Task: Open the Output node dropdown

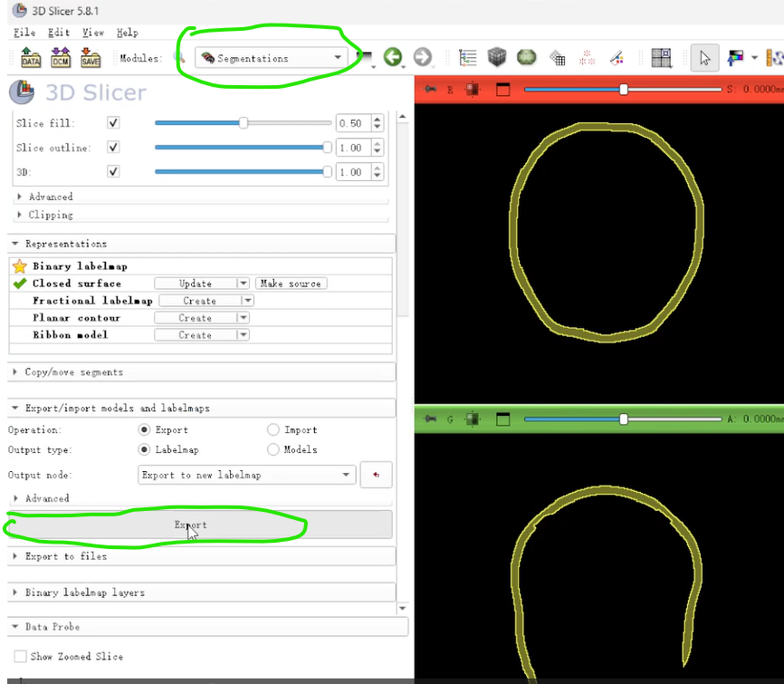Action: 246,475
